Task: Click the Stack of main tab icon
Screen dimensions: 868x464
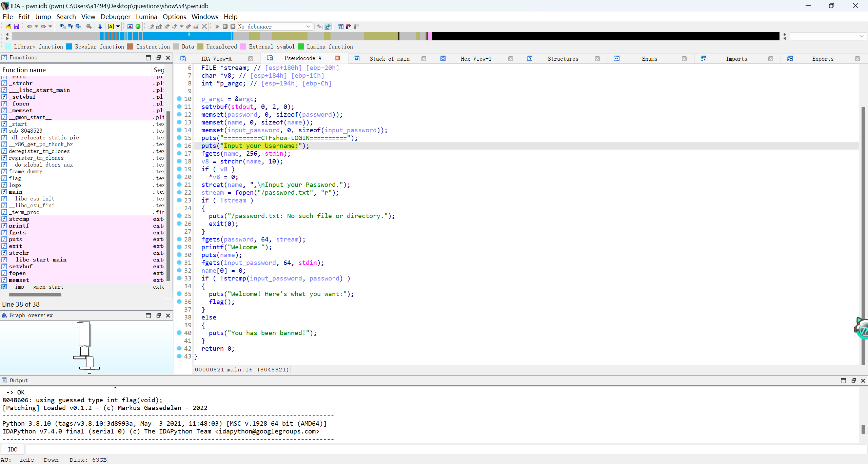Action: tap(357, 59)
